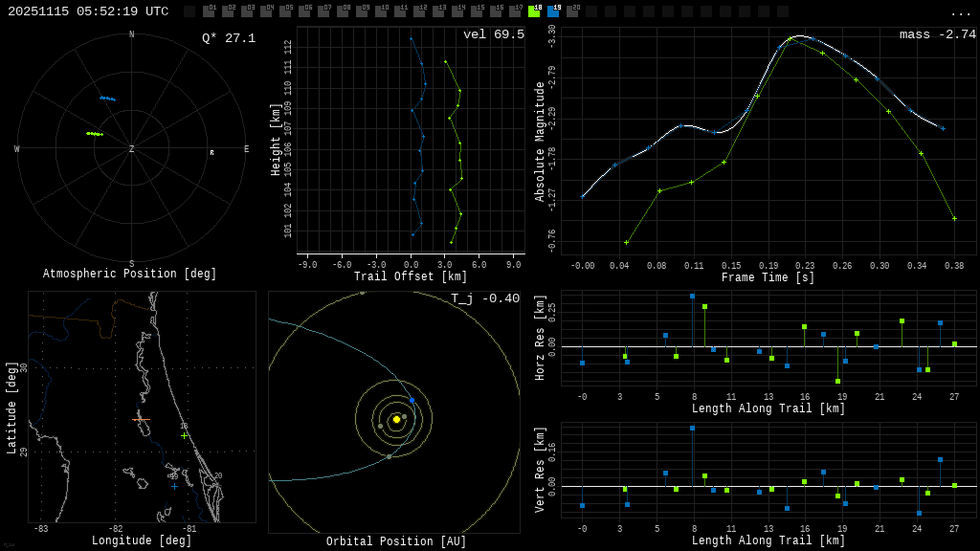
Task: Click the Vert Res [km] axis title
Action: point(540,470)
